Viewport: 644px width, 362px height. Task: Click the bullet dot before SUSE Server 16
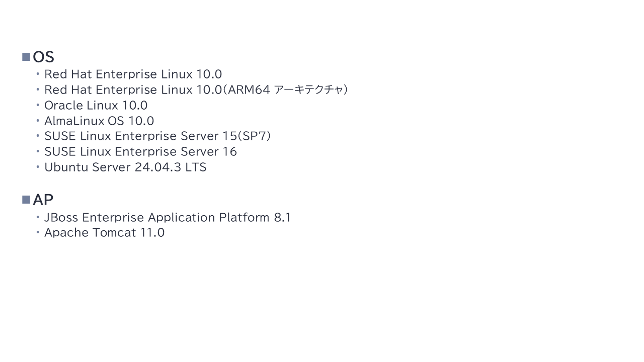pos(38,152)
